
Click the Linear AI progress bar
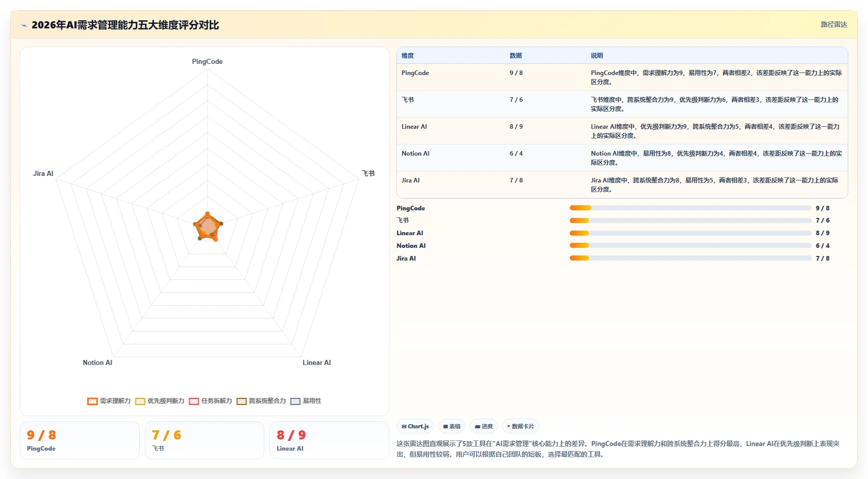click(690, 233)
